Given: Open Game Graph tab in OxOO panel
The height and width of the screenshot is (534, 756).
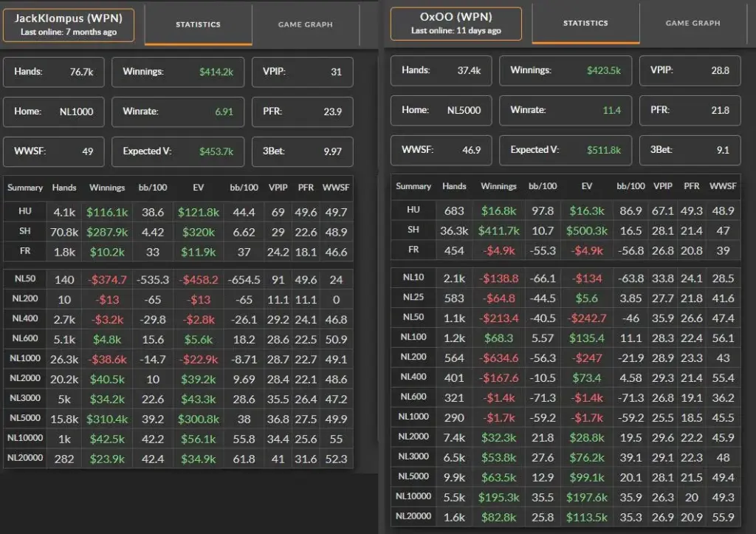Looking at the screenshot, I should [x=693, y=23].
